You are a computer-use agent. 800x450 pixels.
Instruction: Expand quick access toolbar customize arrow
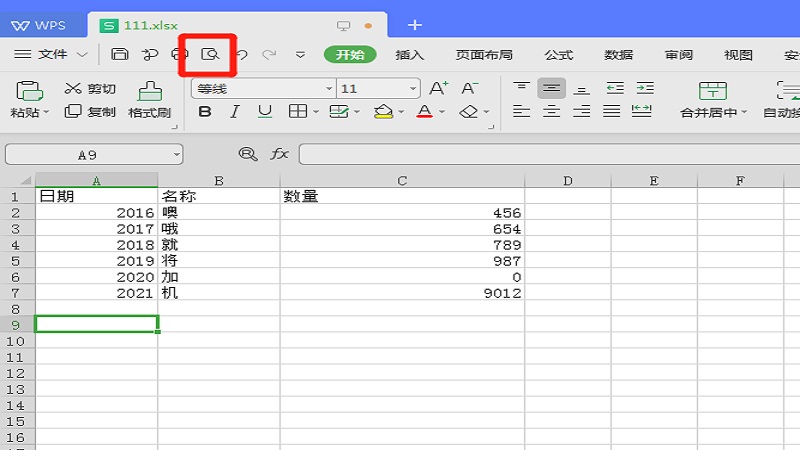pyautogui.click(x=300, y=55)
